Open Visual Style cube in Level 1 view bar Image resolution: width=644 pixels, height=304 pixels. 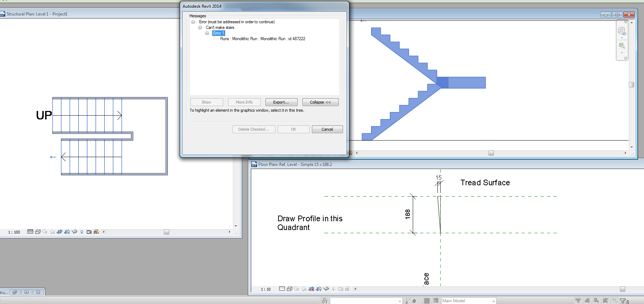tap(38, 232)
